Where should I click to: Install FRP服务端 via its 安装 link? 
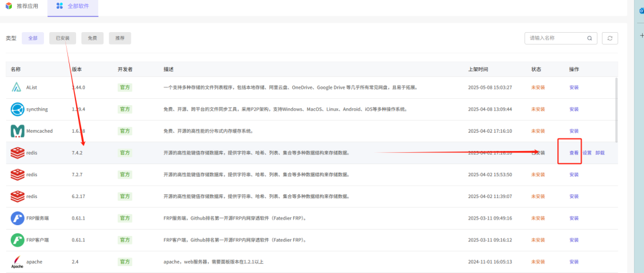(574, 218)
